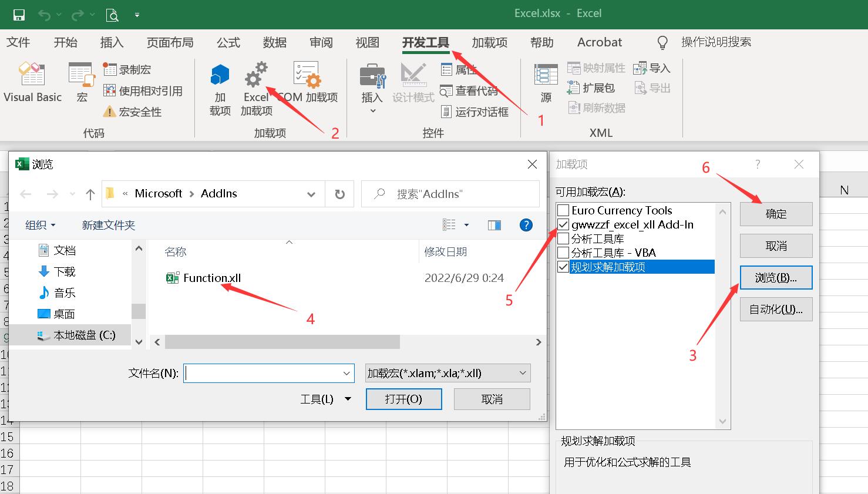The width and height of the screenshot is (868, 494).
Task: Open 文件 tab
Action: pos(18,42)
